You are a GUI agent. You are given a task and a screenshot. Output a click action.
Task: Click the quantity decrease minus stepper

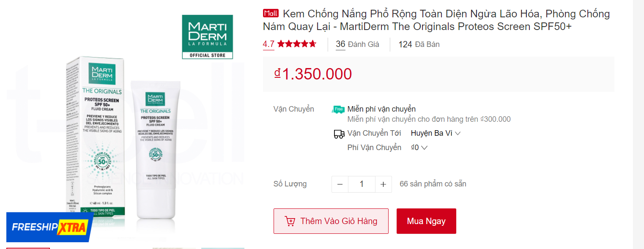pyautogui.click(x=340, y=184)
